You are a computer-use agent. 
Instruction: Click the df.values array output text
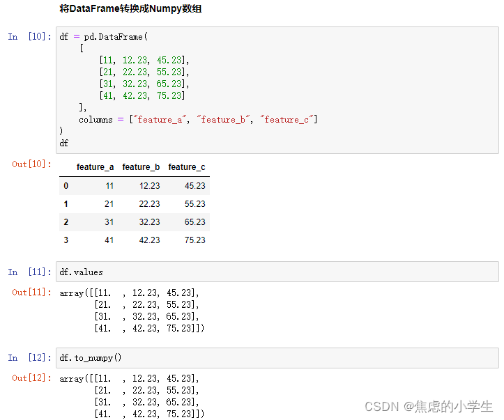pos(132,310)
